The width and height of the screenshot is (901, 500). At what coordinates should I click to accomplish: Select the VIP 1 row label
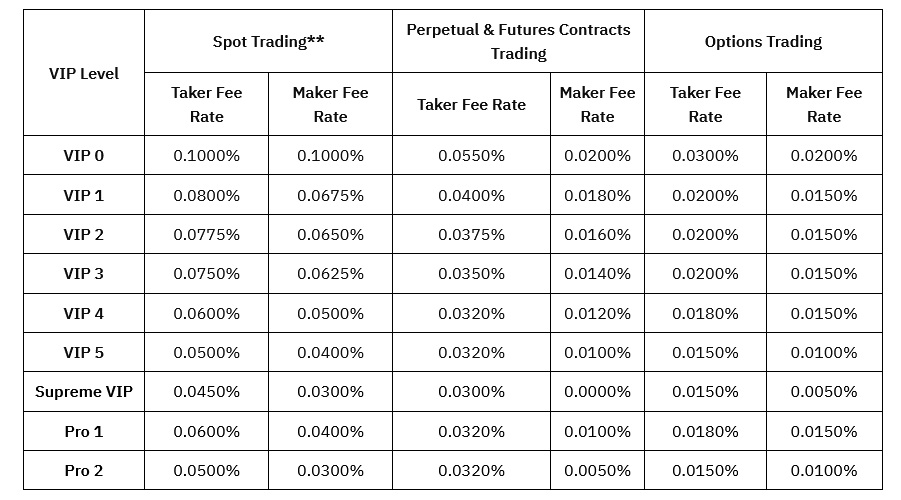pos(84,195)
